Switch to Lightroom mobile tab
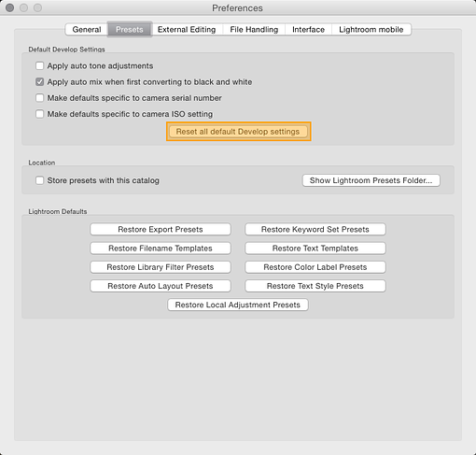Screen dimensions: 476x455 click(371, 30)
